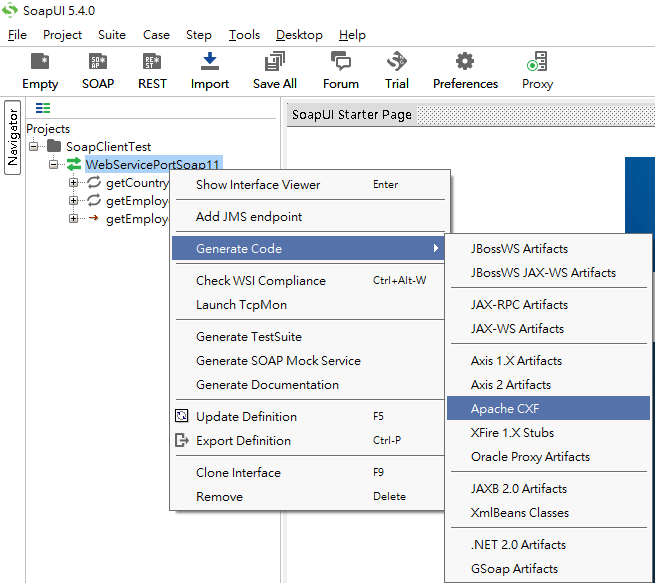Select JBossWS Artifacts
Screen dimensions: 655x583
548,248
